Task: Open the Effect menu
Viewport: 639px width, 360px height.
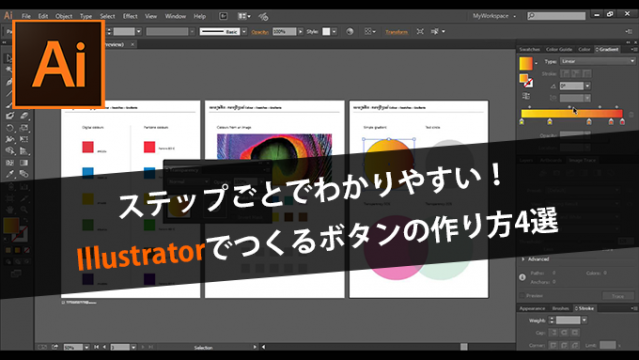Action: coord(130,16)
